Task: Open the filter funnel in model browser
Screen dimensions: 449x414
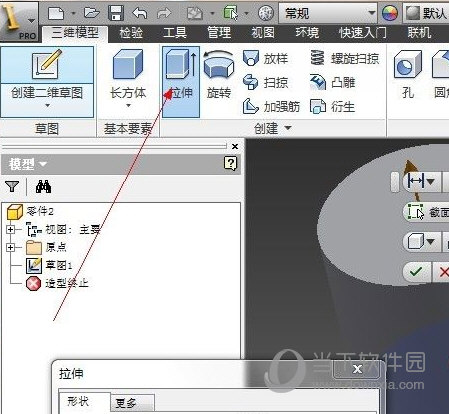Action: [x=12, y=186]
